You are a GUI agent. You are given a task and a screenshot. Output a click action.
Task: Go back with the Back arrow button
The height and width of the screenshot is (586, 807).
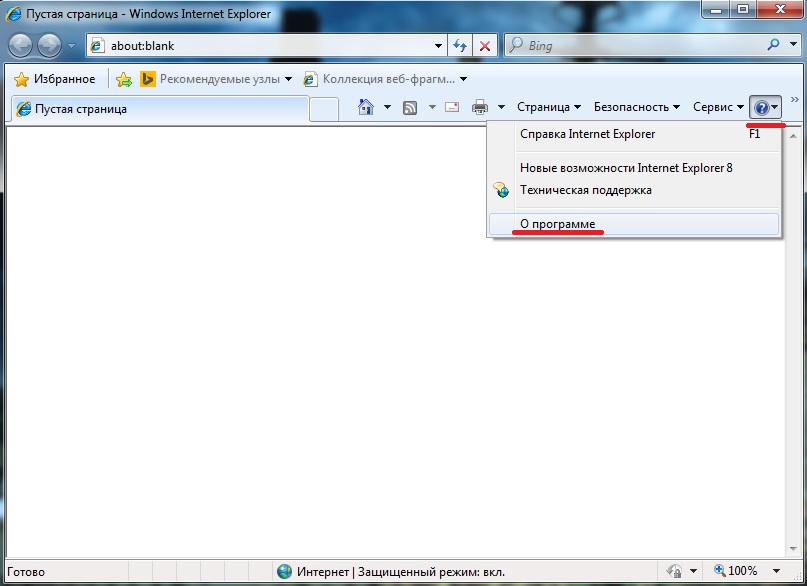20,46
